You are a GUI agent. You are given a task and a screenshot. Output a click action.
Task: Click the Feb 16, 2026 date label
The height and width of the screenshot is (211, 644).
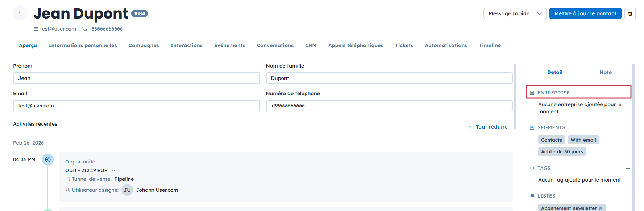coord(28,143)
